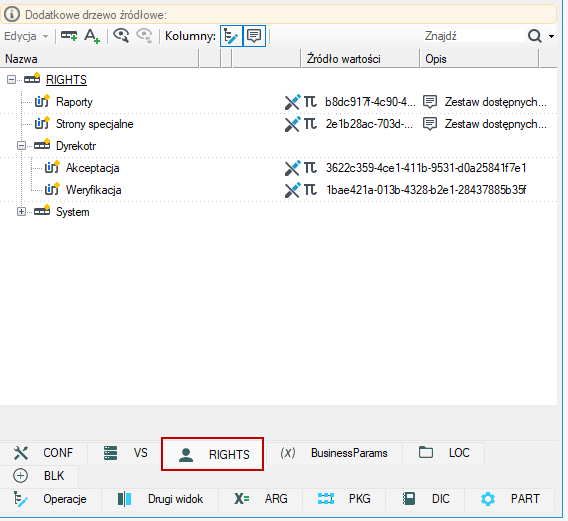Switch to the RIGHTS tab
This screenshot has height=521, width=568.
click(213, 454)
